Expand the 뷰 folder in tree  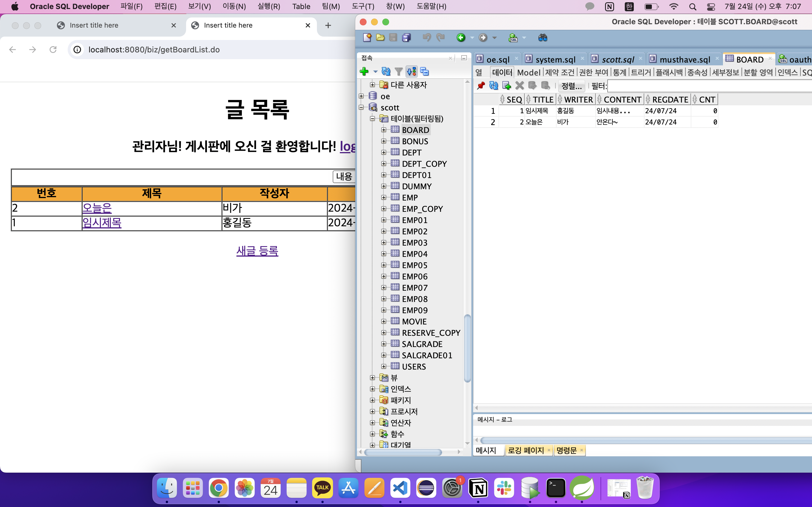[372, 377]
